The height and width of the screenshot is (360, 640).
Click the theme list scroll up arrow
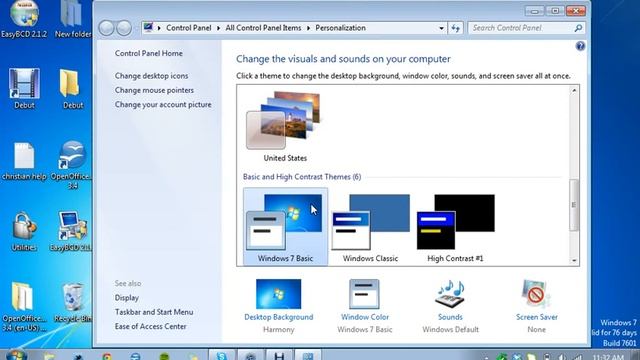pyautogui.click(x=574, y=90)
